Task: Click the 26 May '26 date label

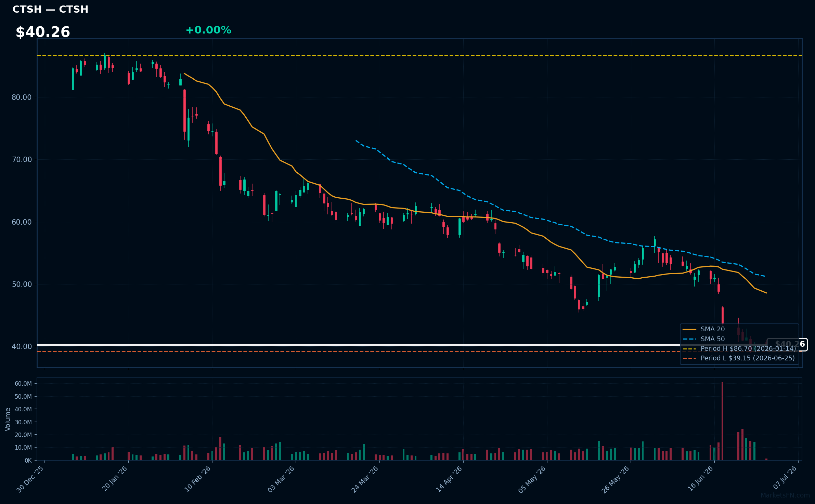Action: 616,479
